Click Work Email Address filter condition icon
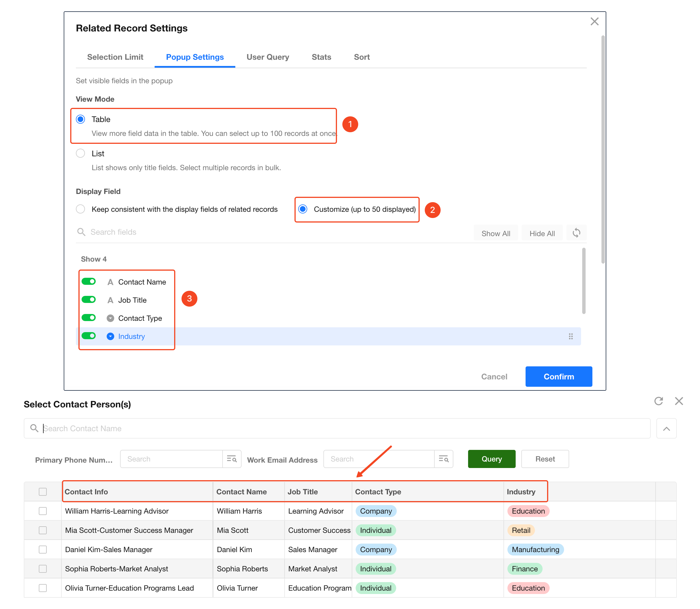This screenshot has width=700, height=609. [x=443, y=459]
